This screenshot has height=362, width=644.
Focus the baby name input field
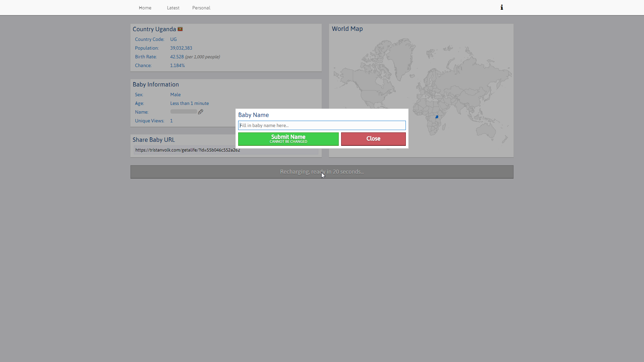322,125
